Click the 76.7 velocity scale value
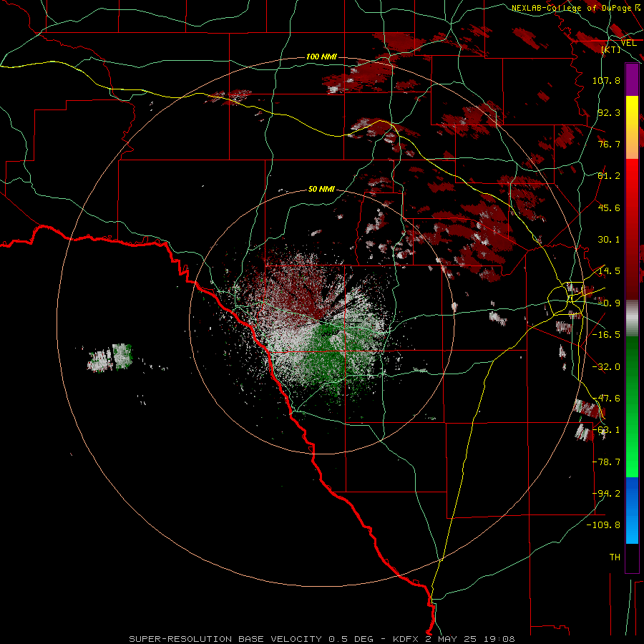This screenshot has width=644, height=644. tap(609, 144)
